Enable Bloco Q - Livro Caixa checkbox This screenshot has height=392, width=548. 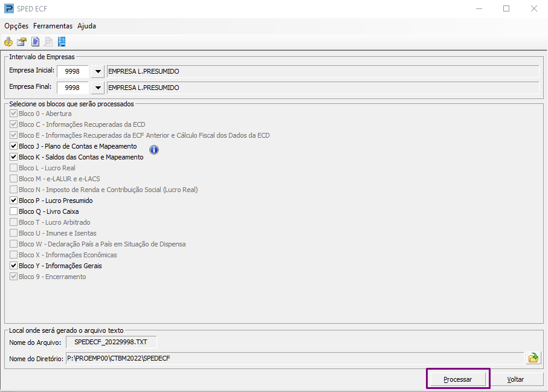point(14,211)
